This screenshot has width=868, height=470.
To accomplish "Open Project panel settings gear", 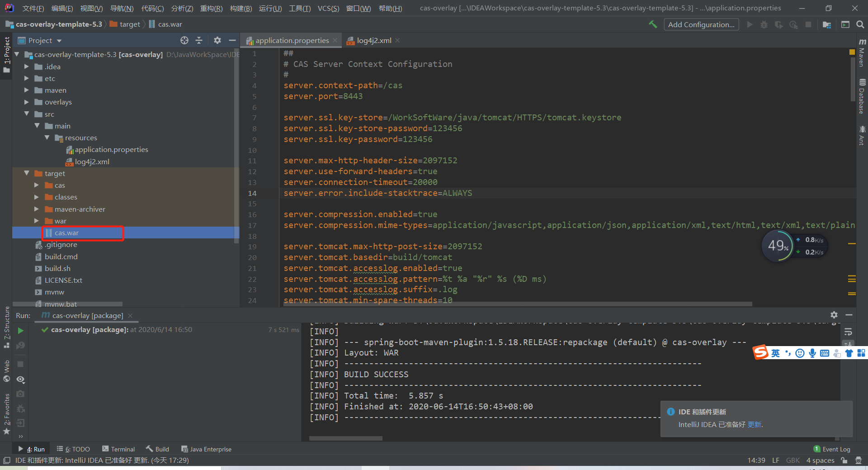I will click(x=217, y=40).
